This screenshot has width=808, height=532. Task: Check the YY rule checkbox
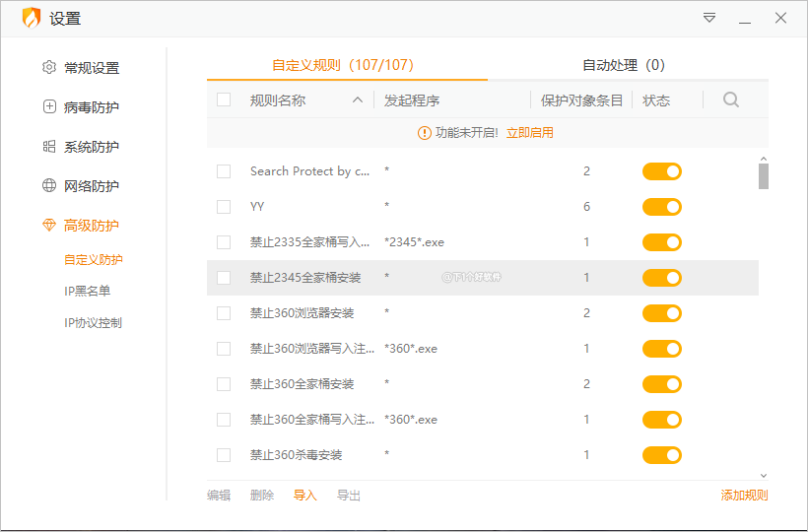[x=224, y=207]
